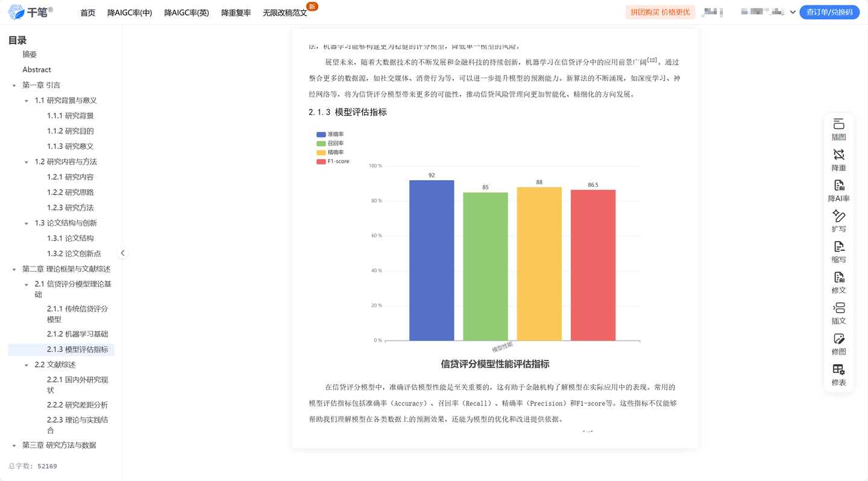Collapse the 第一章 引言 chapter

click(14, 86)
